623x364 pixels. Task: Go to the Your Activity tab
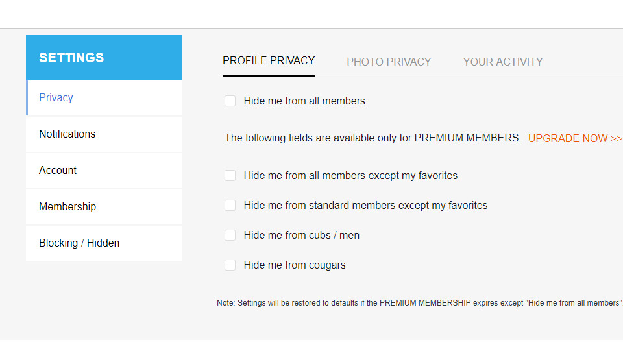click(503, 62)
